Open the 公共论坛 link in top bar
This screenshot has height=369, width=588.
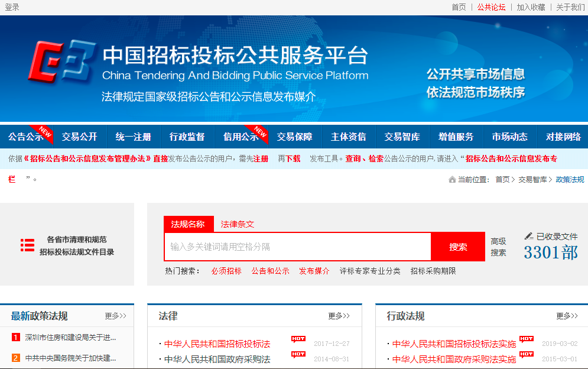(491, 7)
